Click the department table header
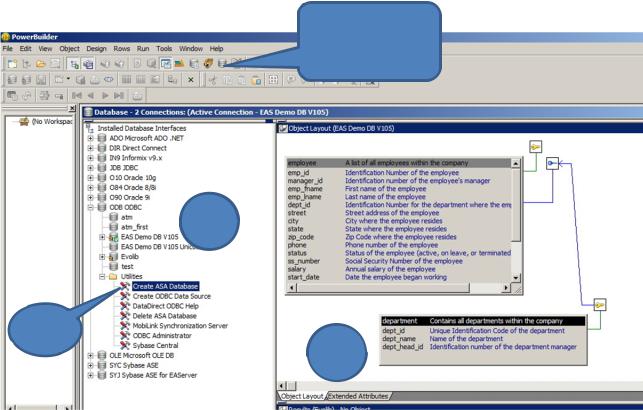 pos(483,321)
